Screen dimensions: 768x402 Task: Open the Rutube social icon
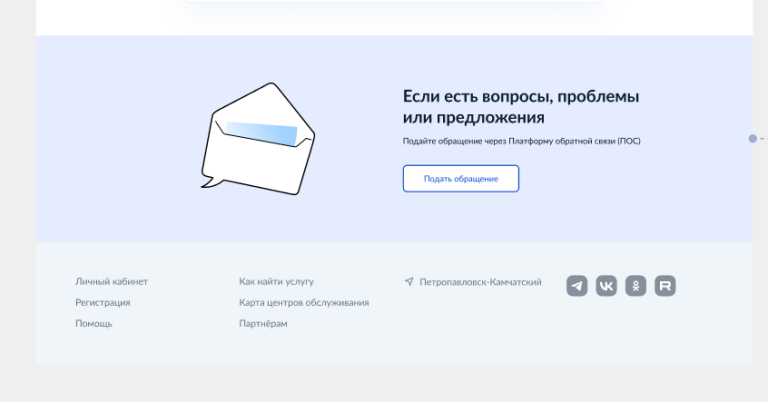665,285
